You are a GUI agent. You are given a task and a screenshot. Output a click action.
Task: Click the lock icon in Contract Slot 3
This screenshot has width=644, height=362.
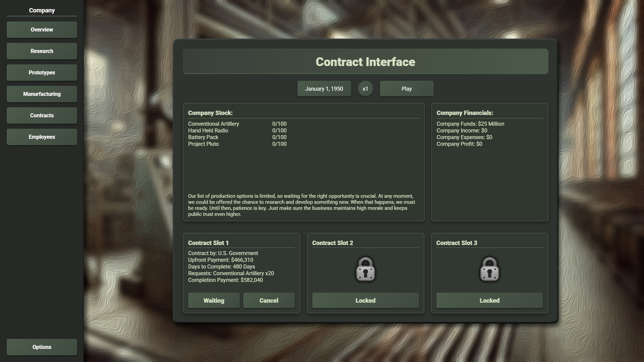489,269
